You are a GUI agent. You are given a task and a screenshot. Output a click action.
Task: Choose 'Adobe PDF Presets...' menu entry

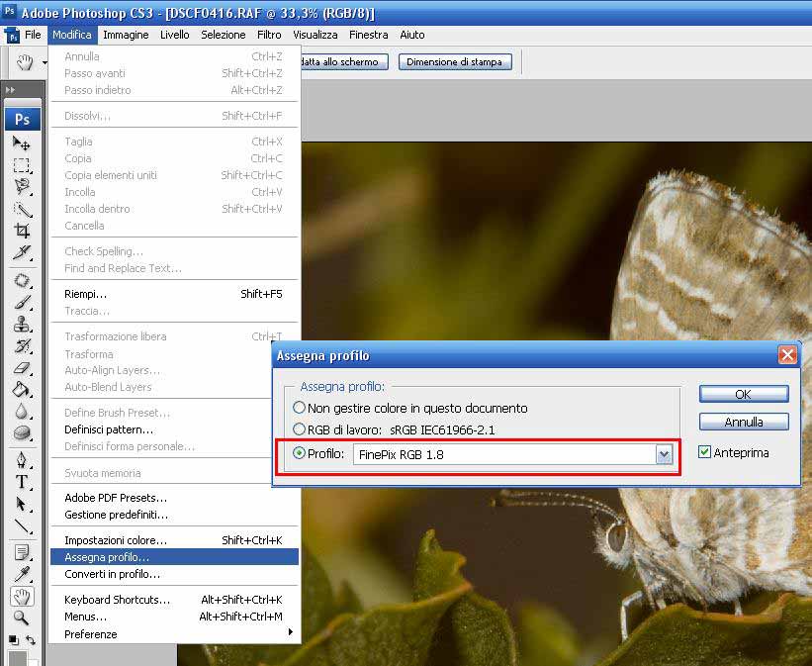174,498
